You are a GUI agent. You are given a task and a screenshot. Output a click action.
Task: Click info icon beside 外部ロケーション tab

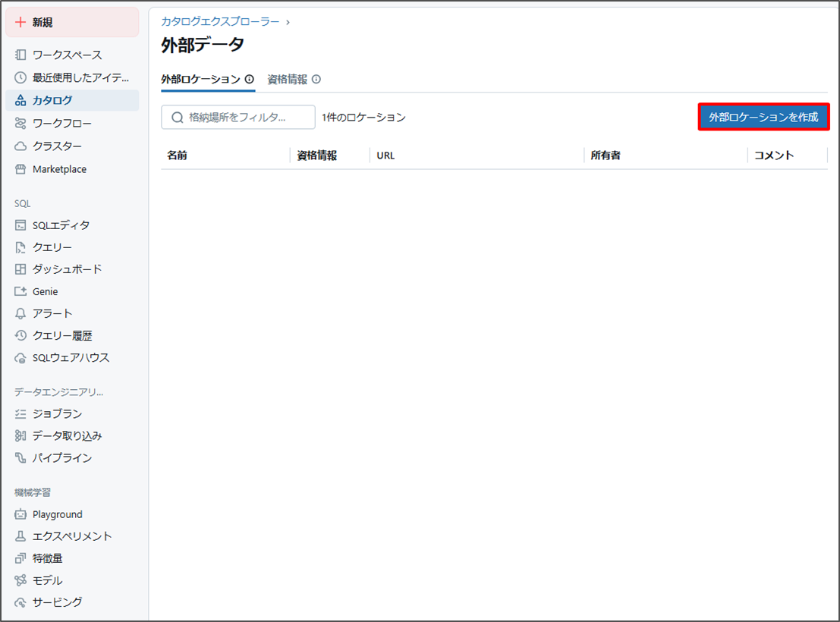click(x=250, y=79)
